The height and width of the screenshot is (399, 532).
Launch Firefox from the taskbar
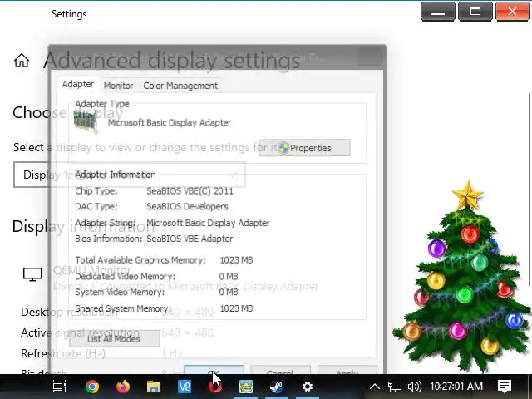tap(123, 387)
